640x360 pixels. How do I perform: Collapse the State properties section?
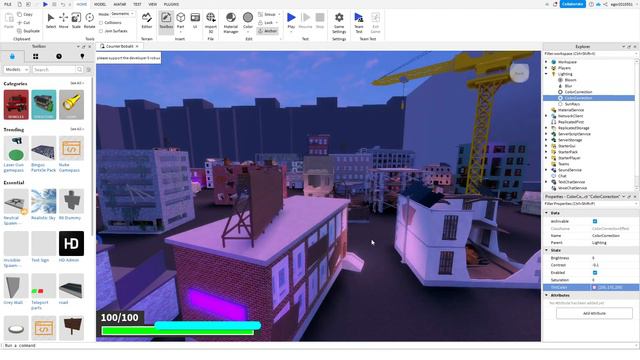(547, 250)
